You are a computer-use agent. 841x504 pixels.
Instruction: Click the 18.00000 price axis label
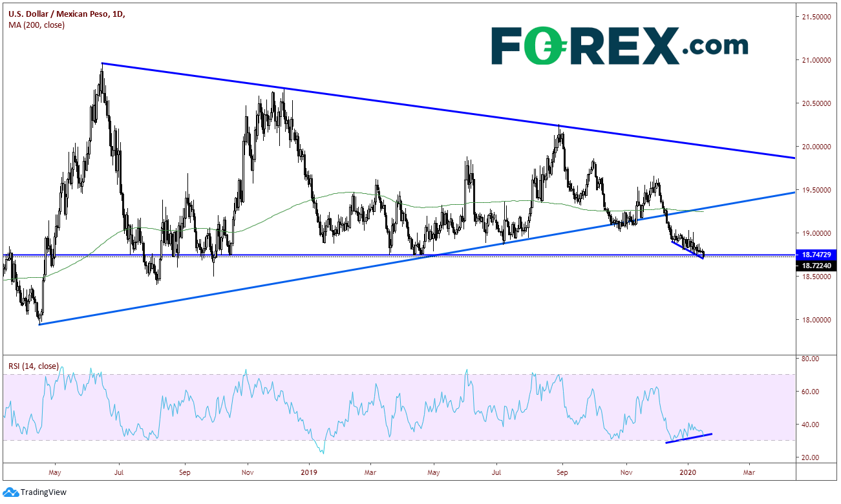pos(817,320)
